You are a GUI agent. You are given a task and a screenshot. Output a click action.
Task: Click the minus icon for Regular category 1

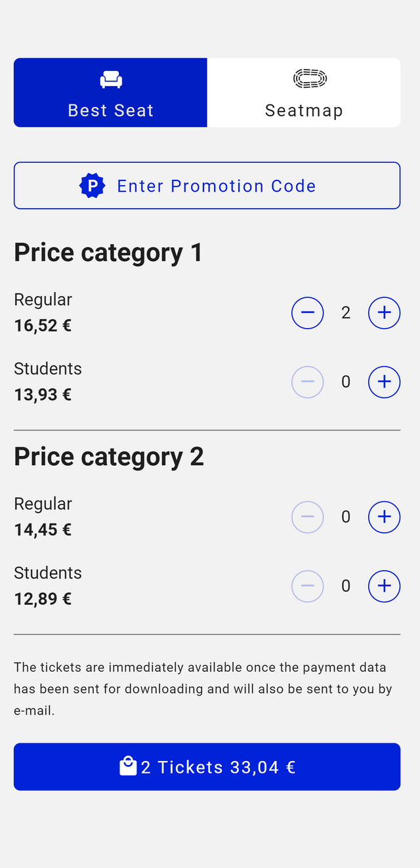click(308, 313)
